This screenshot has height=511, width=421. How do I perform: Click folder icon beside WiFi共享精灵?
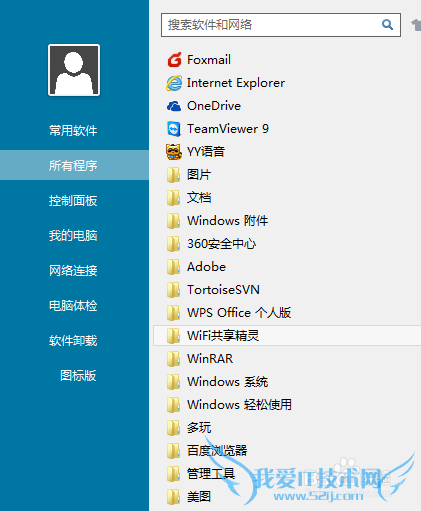click(174, 336)
